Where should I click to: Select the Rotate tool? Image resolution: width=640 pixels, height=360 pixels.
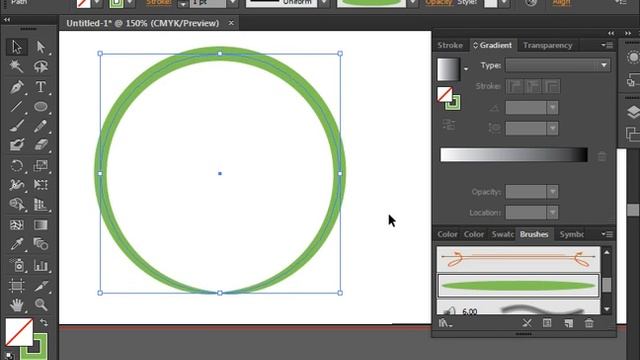pyautogui.click(x=16, y=166)
